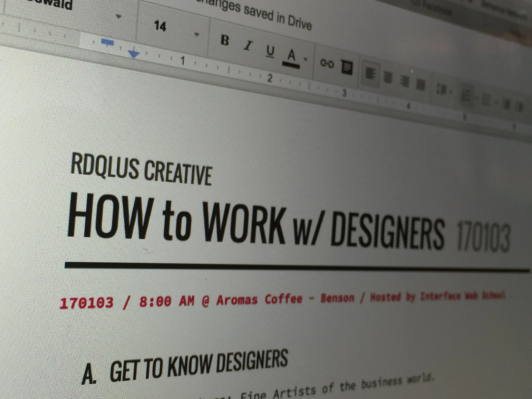Screen dimensions: 532x399
Task: Click the changes saved in Drive status
Action: point(257,14)
